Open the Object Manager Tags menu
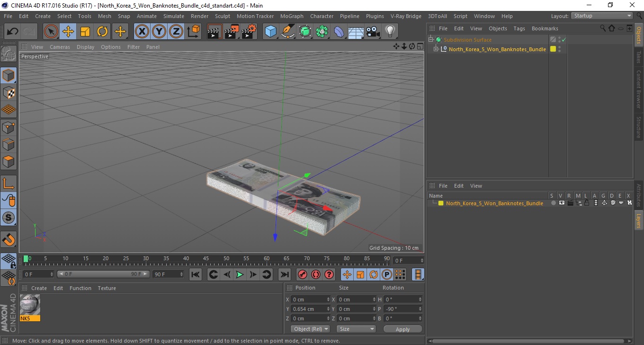The height and width of the screenshot is (345, 644). pos(519,28)
